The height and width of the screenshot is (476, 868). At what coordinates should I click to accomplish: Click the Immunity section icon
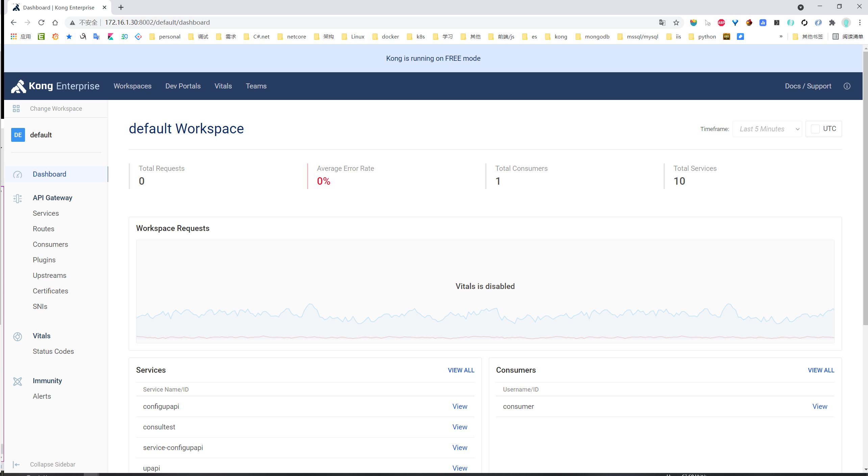click(x=18, y=381)
